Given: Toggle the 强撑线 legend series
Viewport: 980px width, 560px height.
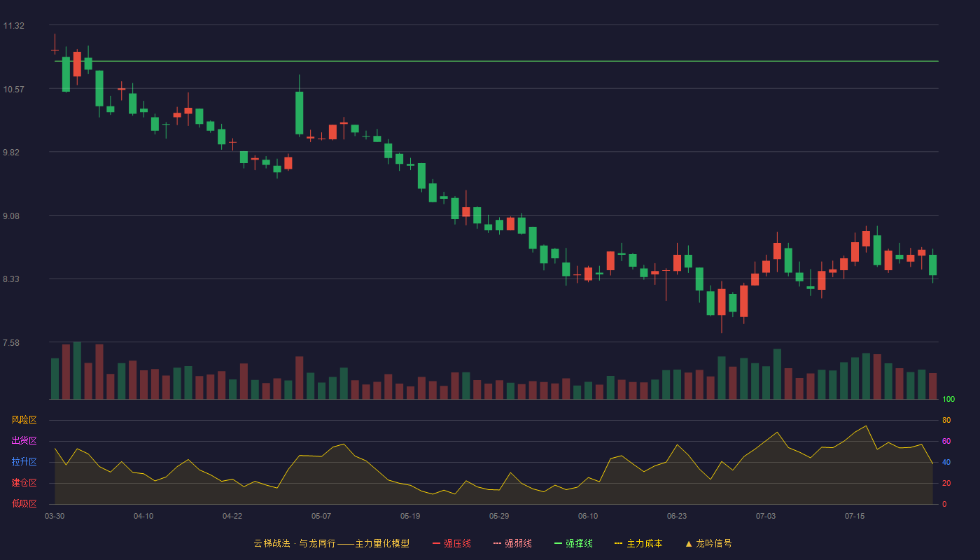Looking at the screenshot, I should (573, 543).
